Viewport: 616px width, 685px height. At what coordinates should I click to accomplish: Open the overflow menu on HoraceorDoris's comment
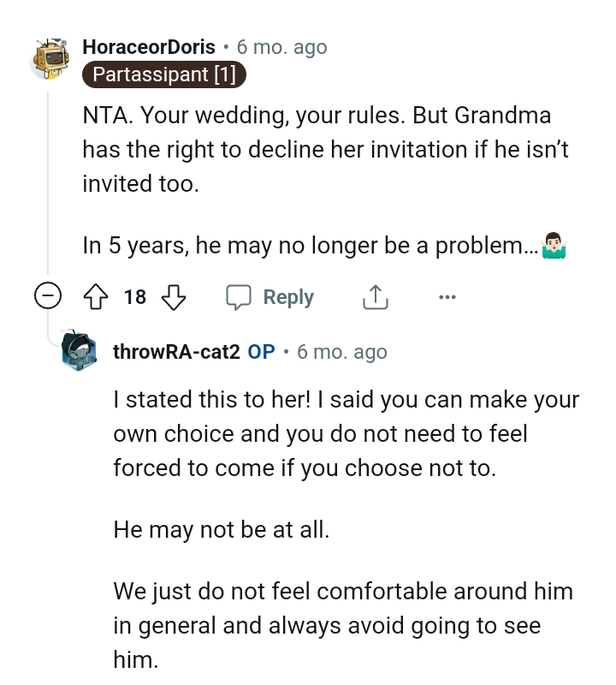click(x=447, y=296)
